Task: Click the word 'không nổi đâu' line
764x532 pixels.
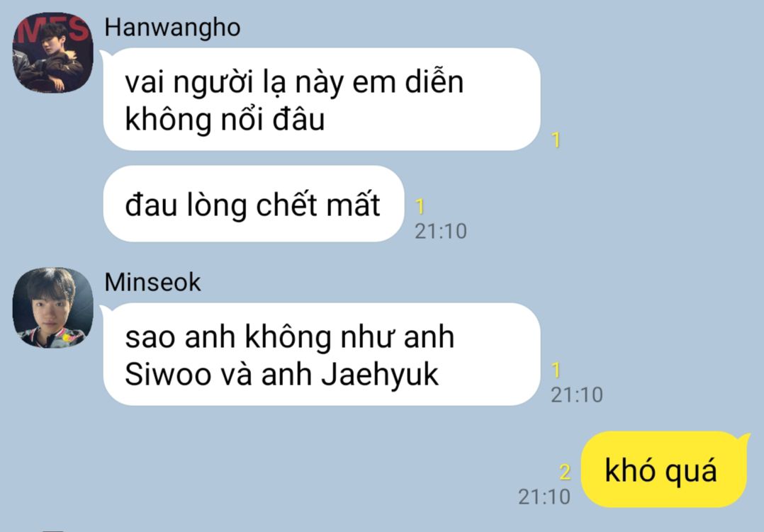Action: click(225, 119)
